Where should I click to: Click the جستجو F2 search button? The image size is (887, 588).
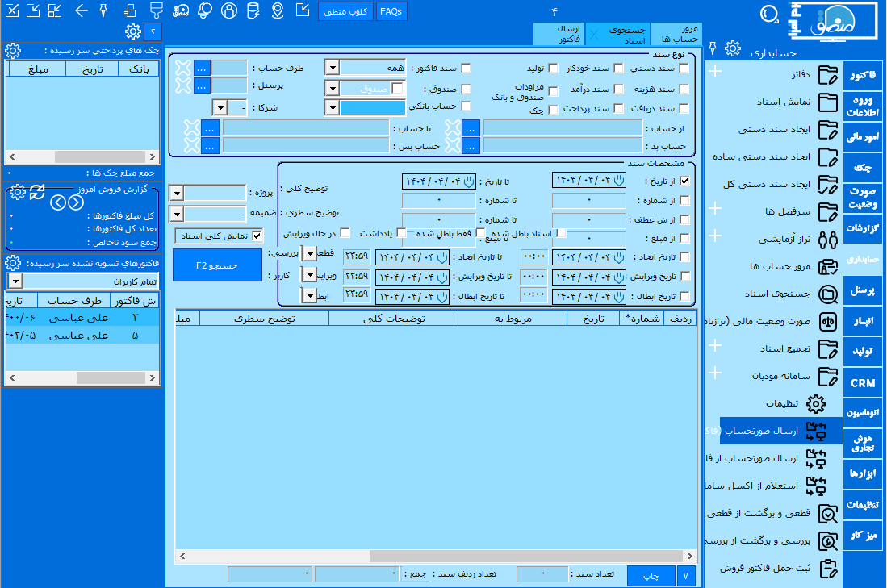[x=217, y=265]
